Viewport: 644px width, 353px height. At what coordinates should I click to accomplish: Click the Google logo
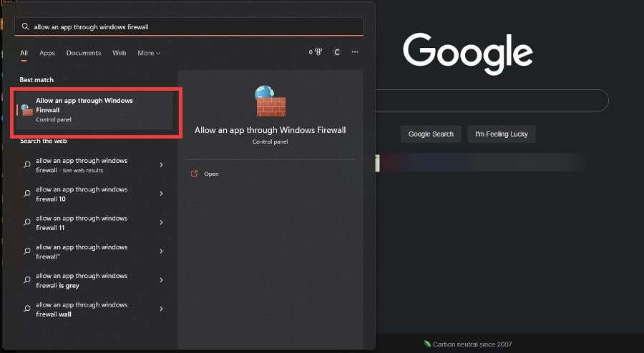click(x=468, y=54)
